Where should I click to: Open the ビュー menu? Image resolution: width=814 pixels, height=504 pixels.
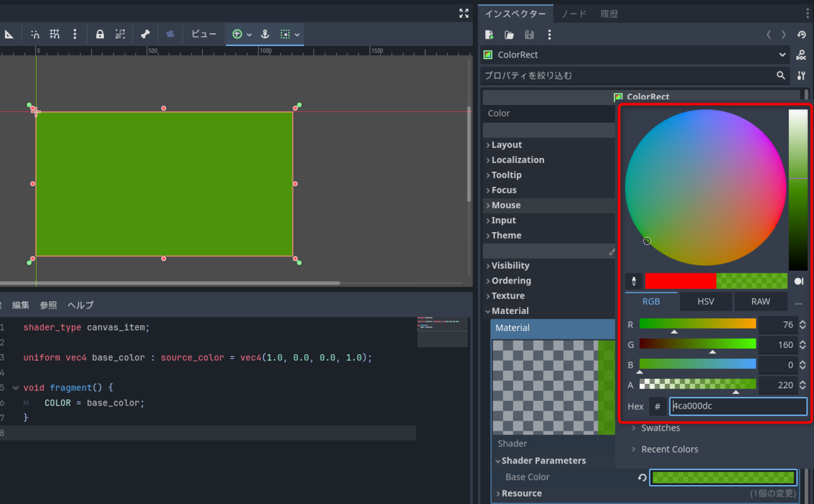(203, 34)
